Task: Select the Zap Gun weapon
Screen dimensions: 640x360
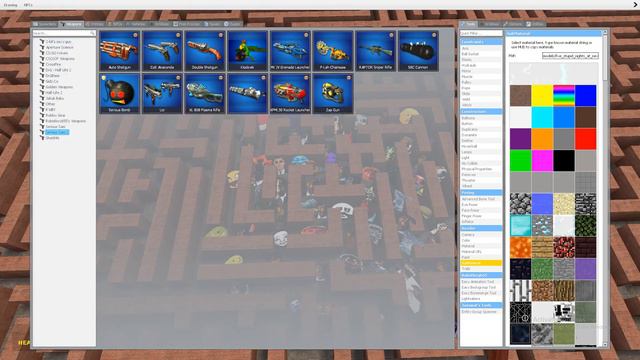Action: tap(333, 93)
